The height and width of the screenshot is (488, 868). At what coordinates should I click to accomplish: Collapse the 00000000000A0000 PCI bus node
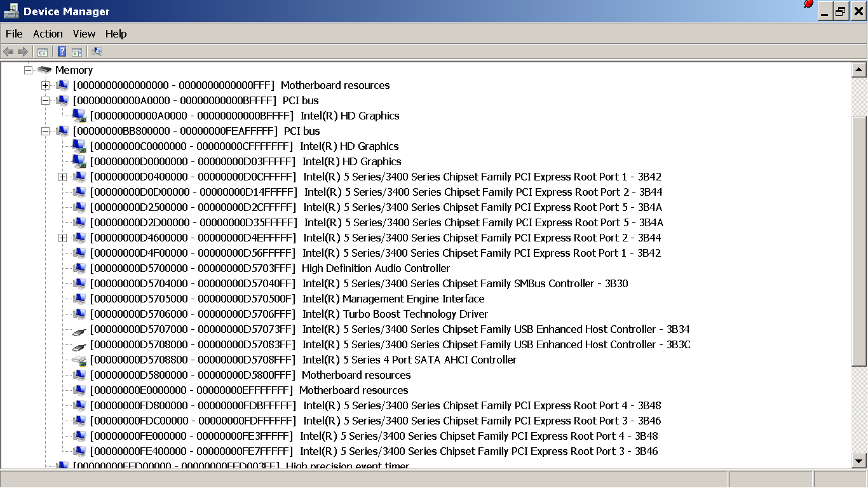45,100
